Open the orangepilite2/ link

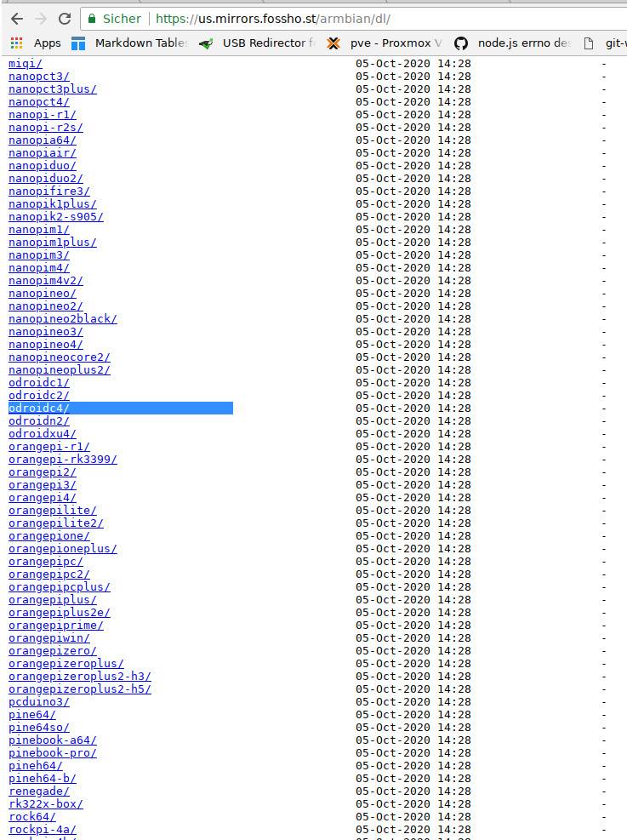tap(55, 523)
